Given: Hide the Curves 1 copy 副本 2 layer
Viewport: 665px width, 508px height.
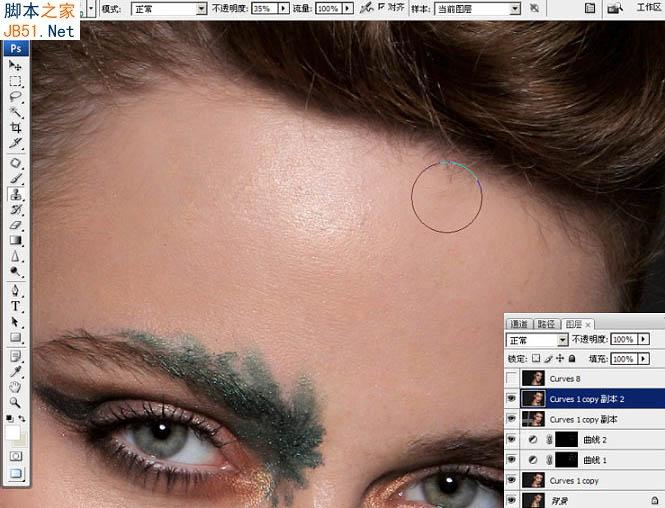Looking at the screenshot, I should (512, 399).
